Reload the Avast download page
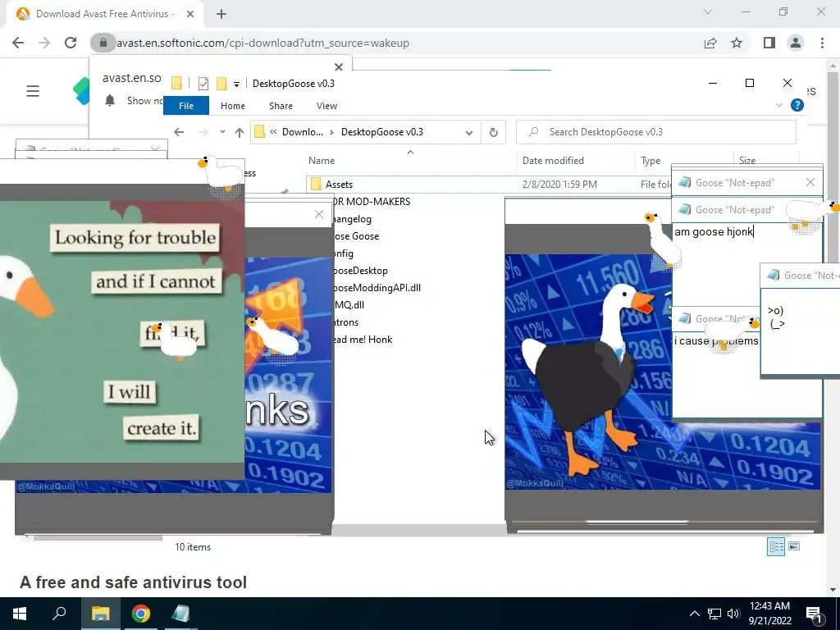840x630 pixels. click(x=71, y=43)
